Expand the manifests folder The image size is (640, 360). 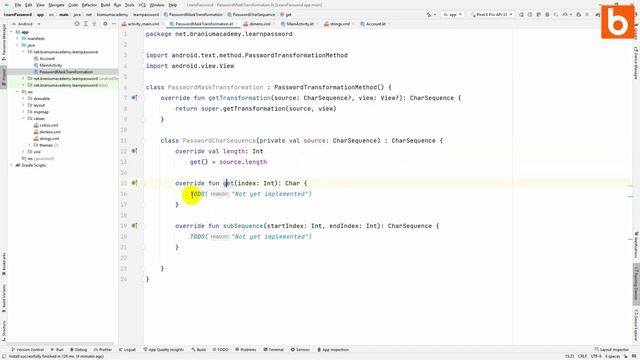click(18, 38)
